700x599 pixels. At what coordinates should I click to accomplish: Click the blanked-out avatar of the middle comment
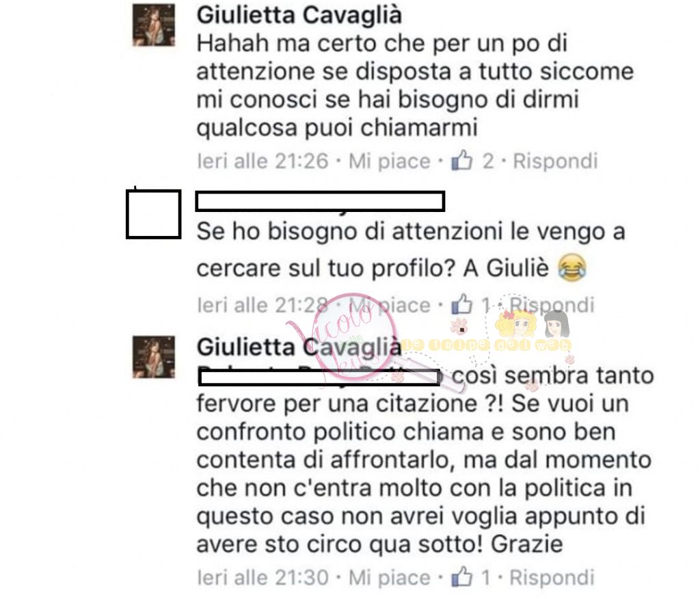(154, 214)
